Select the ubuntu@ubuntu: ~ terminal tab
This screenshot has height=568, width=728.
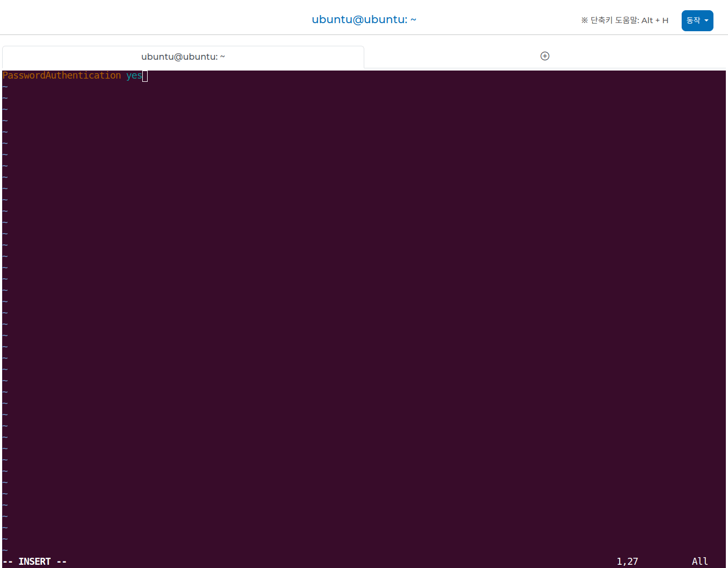coord(183,57)
